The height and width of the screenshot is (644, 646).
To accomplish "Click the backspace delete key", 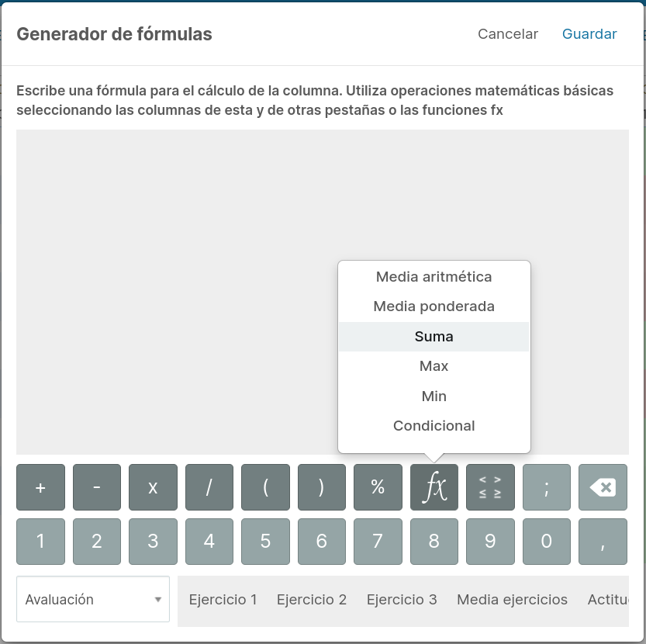I will click(603, 487).
